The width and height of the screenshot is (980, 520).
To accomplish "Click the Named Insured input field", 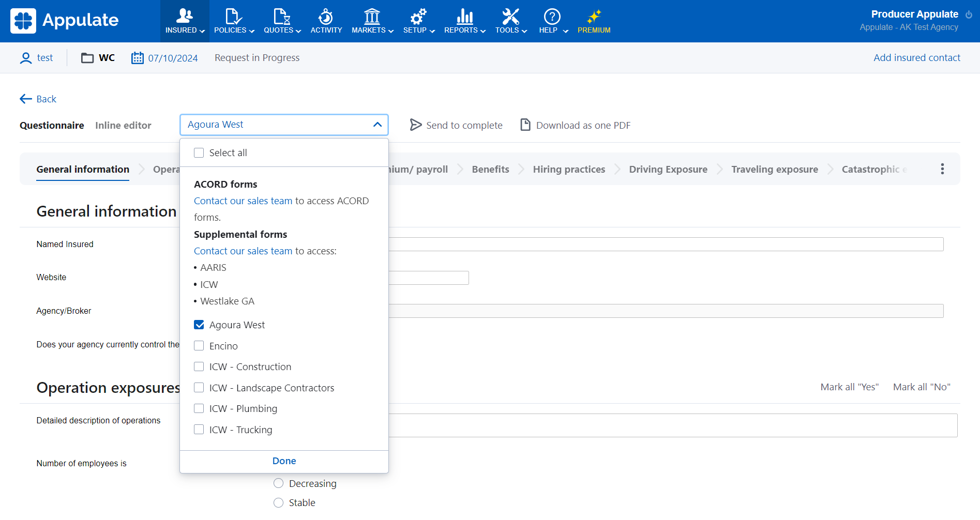I will pyautogui.click(x=666, y=244).
